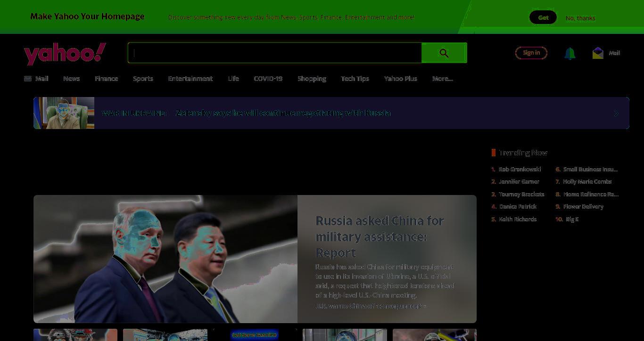This screenshot has height=341, width=644.
Task: Select trending topic Jennifer Garner
Action: [x=519, y=181]
